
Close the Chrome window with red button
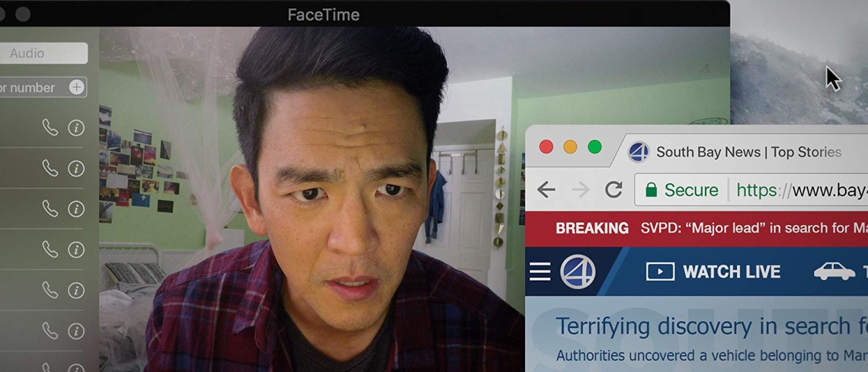coord(546,147)
